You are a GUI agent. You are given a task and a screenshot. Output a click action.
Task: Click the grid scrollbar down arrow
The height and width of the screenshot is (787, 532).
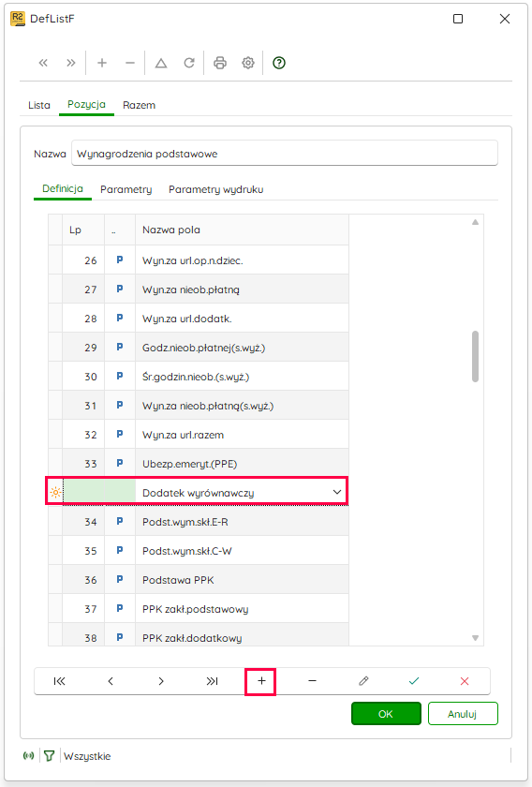475,638
